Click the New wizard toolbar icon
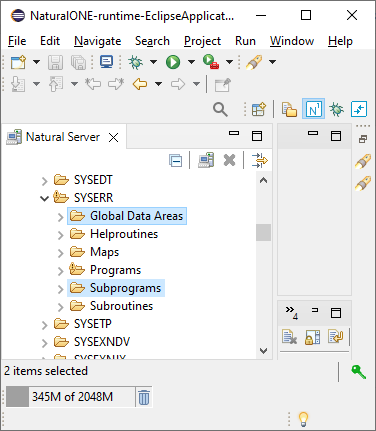 pyautogui.click(x=18, y=62)
